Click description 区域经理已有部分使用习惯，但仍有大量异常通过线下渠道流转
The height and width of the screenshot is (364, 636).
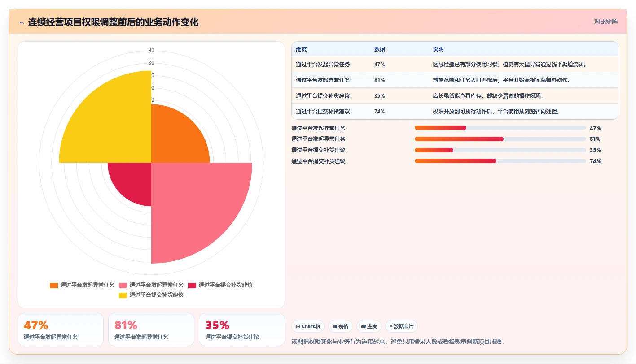pyautogui.click(x=510, y=65)
